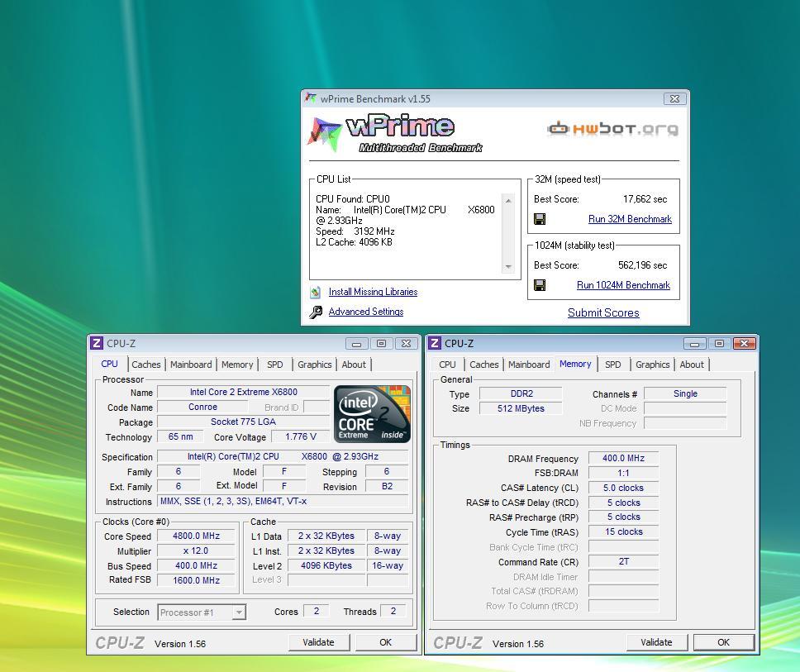The image size is (800, 672).
Task: Click the Instructions field MMX, SSE list
Action: pos(283,501)
